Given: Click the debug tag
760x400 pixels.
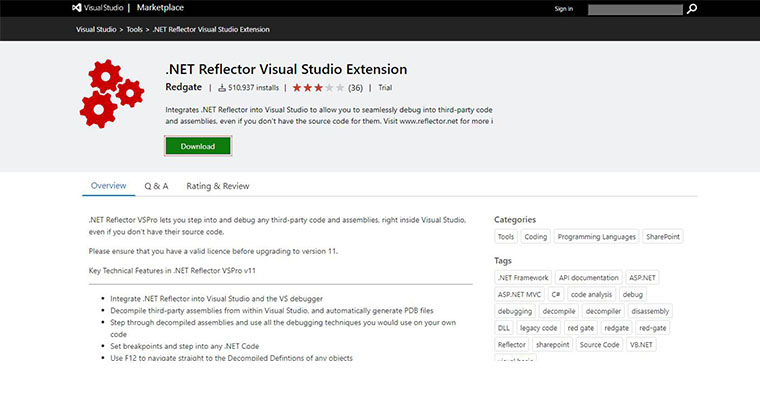Looking at the screenshot, I should point(633,294).
